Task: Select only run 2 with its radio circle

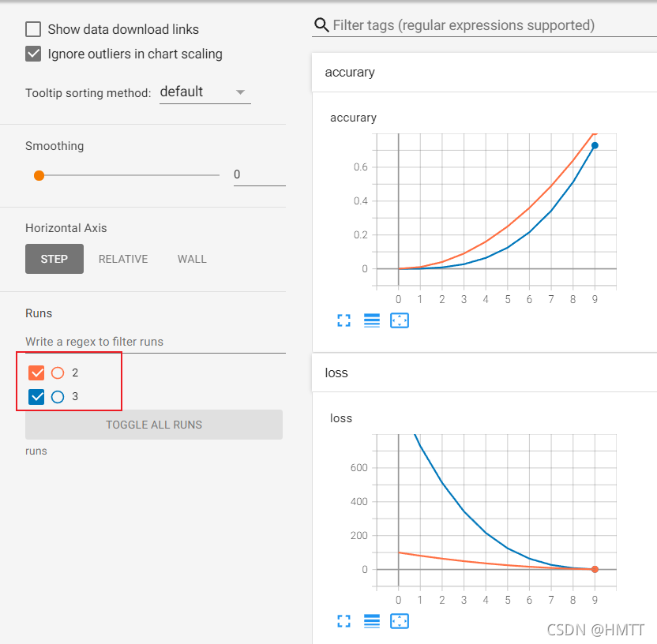Action: point(58,373)
